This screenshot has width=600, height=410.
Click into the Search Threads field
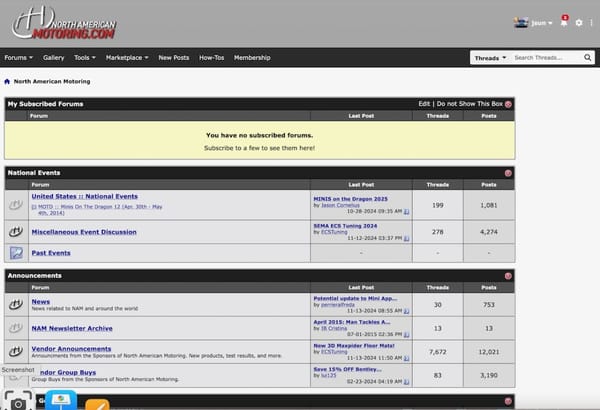[546, 58]
